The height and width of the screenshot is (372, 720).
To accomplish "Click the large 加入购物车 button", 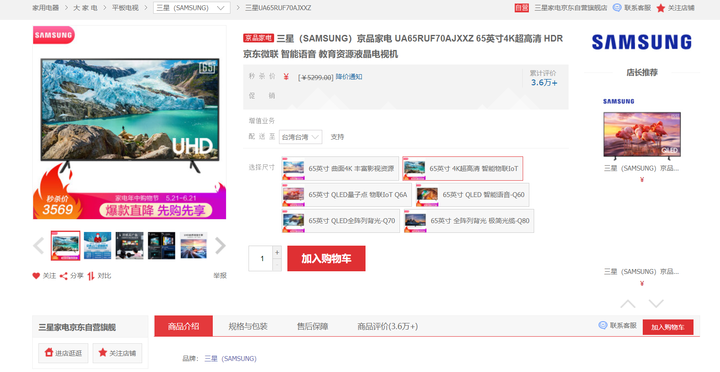I will coord(326,259).
